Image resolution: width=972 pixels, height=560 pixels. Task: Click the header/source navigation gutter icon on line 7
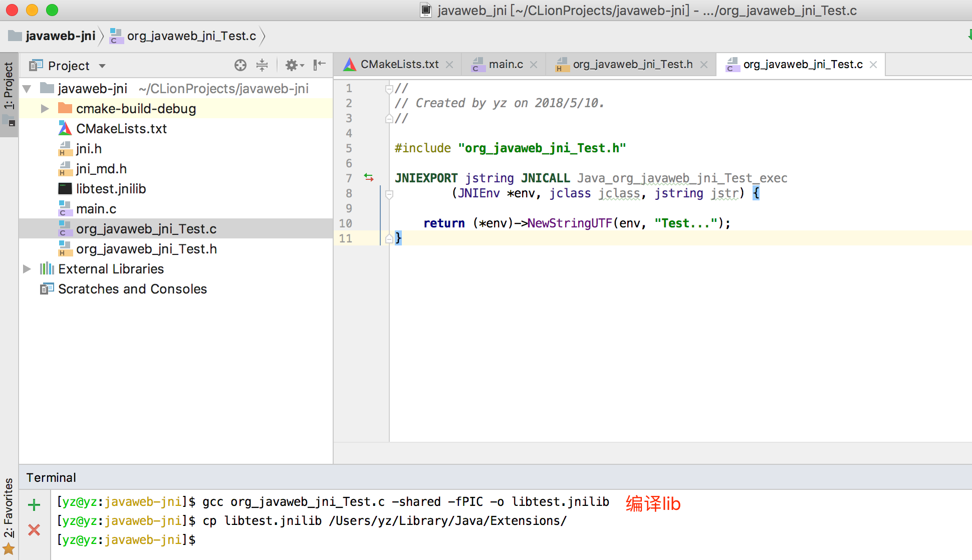coord(369,178)
